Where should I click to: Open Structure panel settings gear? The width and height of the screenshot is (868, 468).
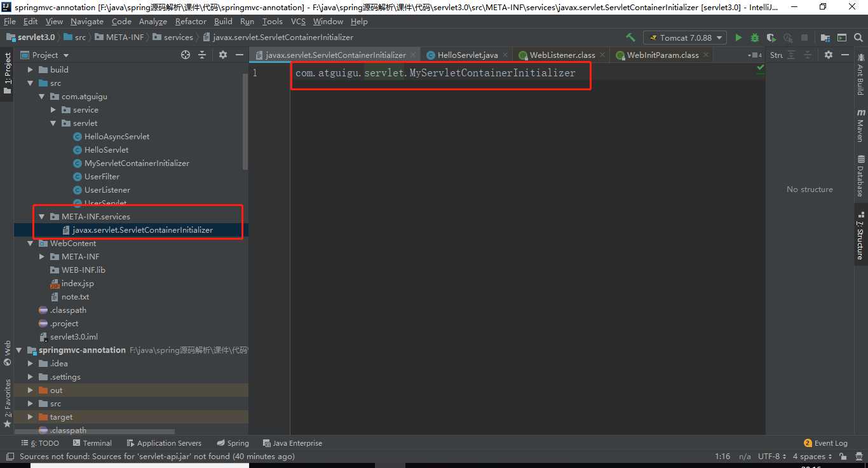pos(829,55)
